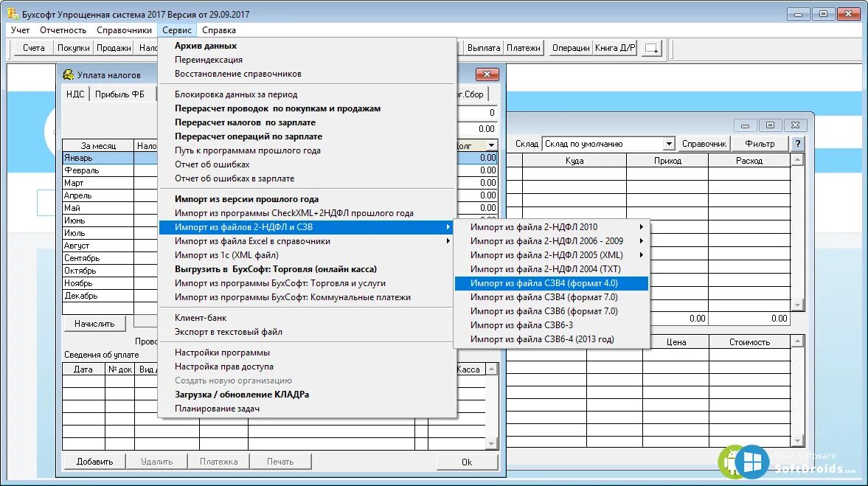Select Импорт из файла СЗВ6-3
Screen dimensions: 868x486
tap(552, 325)
